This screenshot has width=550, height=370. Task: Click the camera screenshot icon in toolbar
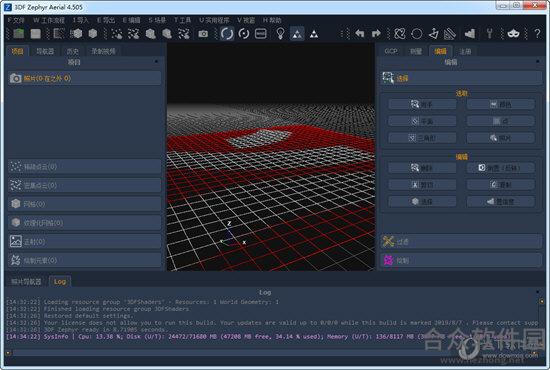tap(203, 34)
